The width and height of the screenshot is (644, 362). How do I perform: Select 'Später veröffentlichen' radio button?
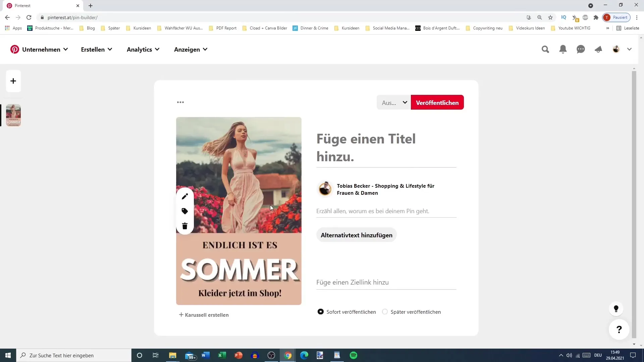click(x=385, y=312)
